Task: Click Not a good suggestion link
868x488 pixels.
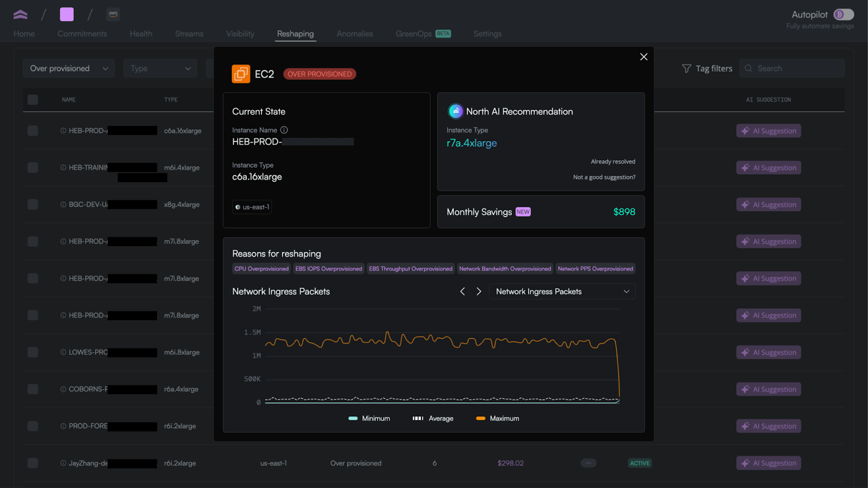Action: pyautogui.click(x=604, y=178)
